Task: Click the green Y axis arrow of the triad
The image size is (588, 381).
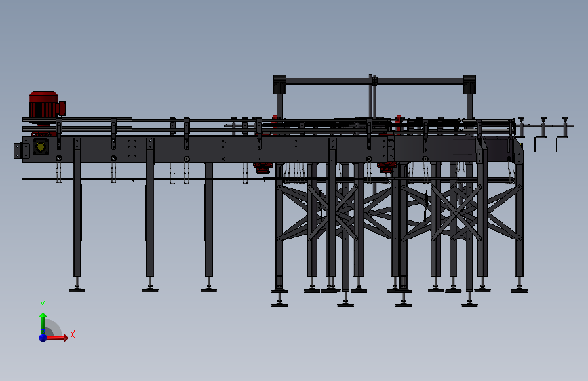Action: pos(43,323)
